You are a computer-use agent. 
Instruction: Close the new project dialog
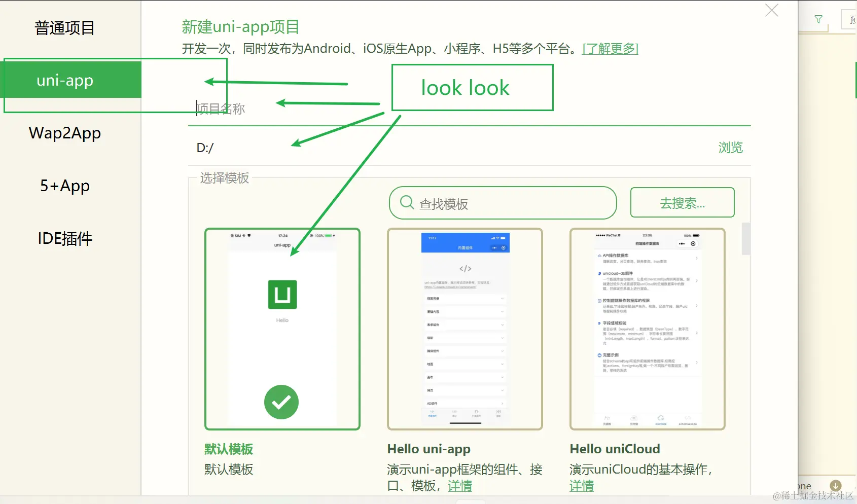point(771,10)
